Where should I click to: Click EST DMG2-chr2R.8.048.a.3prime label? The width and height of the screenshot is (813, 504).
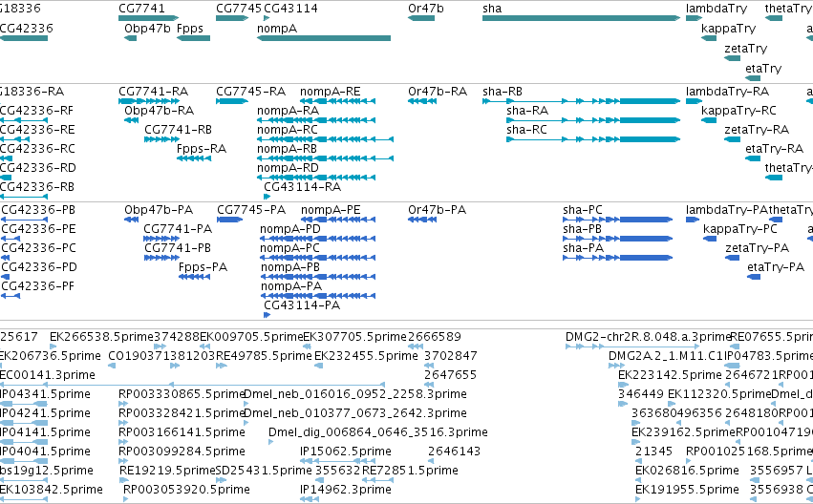[x=648, y=337]
